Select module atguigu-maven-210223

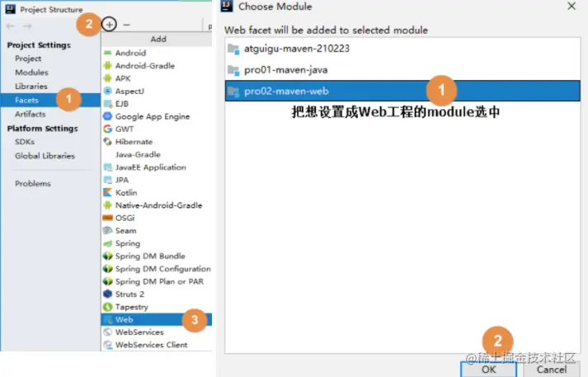pyautogui.click(x=402, y=49)
